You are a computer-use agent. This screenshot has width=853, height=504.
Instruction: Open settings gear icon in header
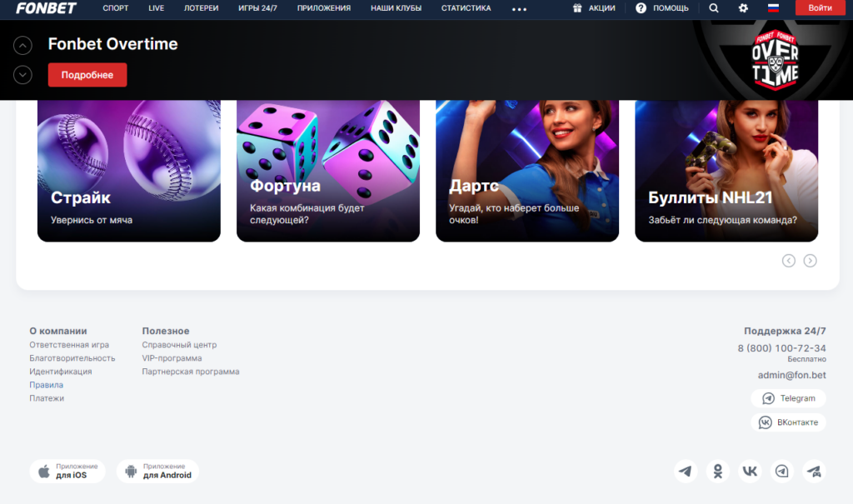point(743,8)
